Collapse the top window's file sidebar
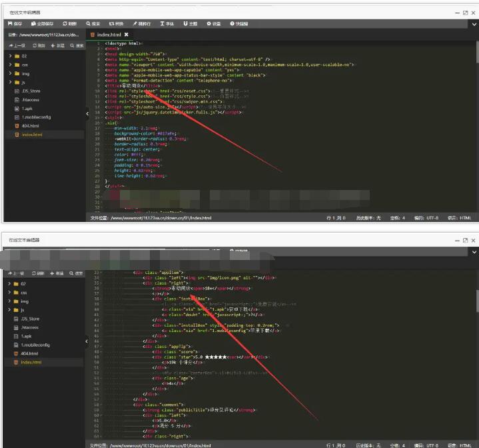This screenshot has width=479, height=448. tap(87, 114)
